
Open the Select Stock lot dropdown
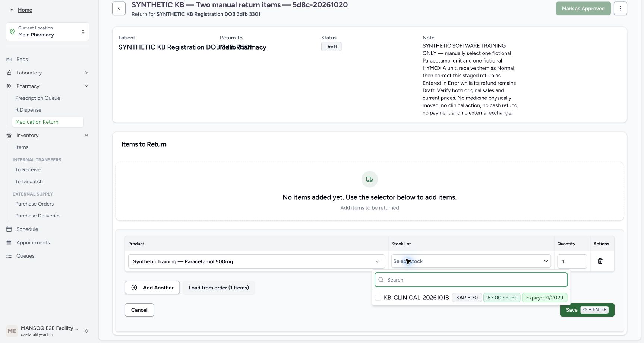471,261
